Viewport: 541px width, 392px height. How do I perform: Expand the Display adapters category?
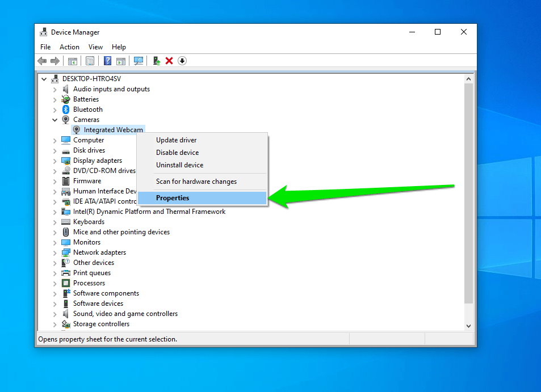(x=55, y=161)
